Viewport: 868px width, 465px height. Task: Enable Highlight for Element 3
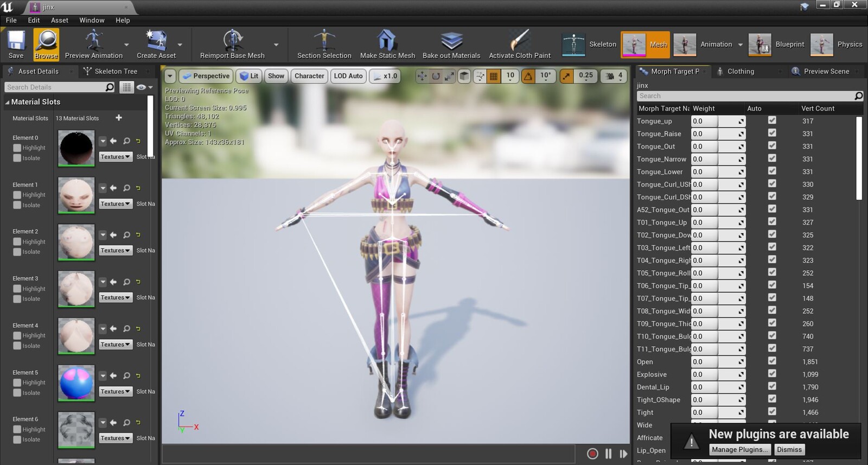point(17,289)
